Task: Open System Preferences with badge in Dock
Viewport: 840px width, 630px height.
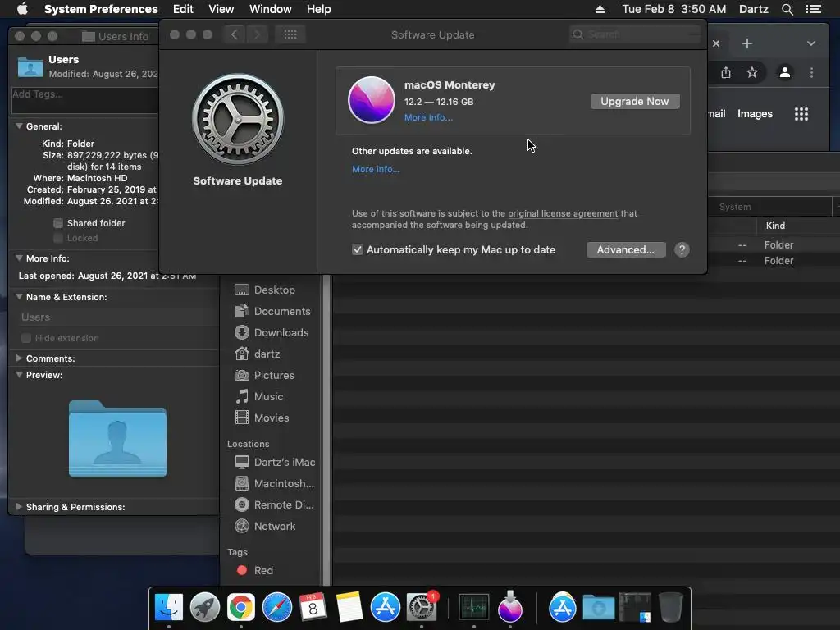Action: click(422, 608)
